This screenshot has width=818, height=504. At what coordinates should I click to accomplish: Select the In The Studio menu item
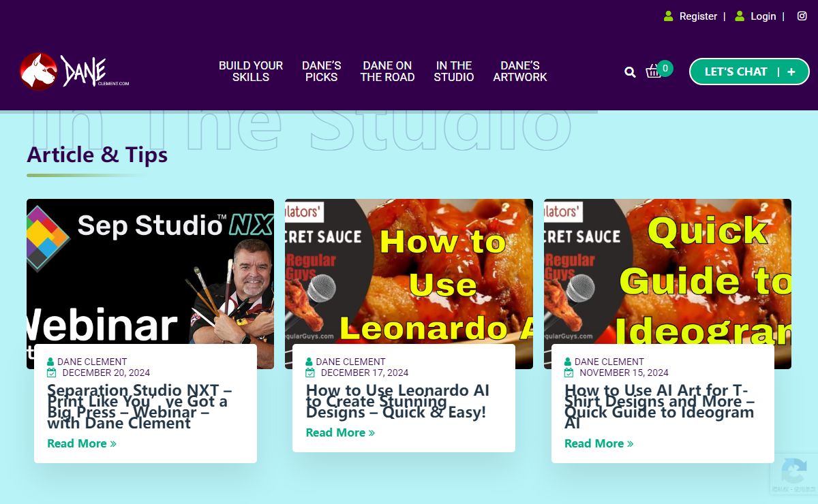click(454, 72)
